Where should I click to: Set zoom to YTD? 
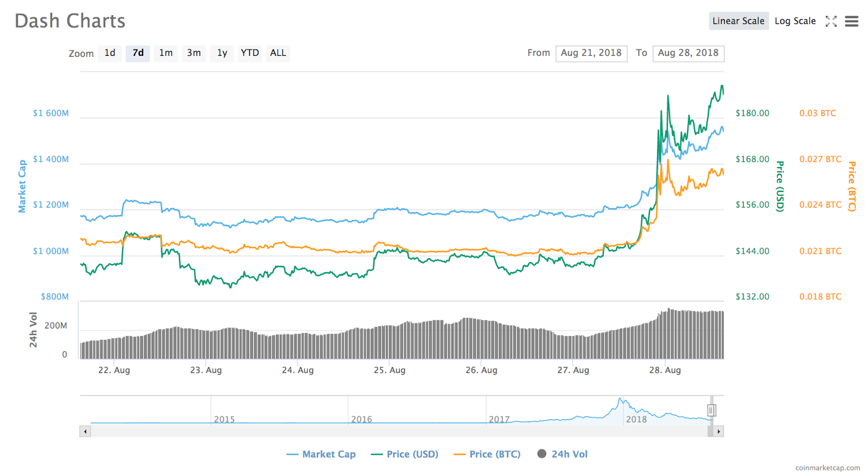coord(250,53)
